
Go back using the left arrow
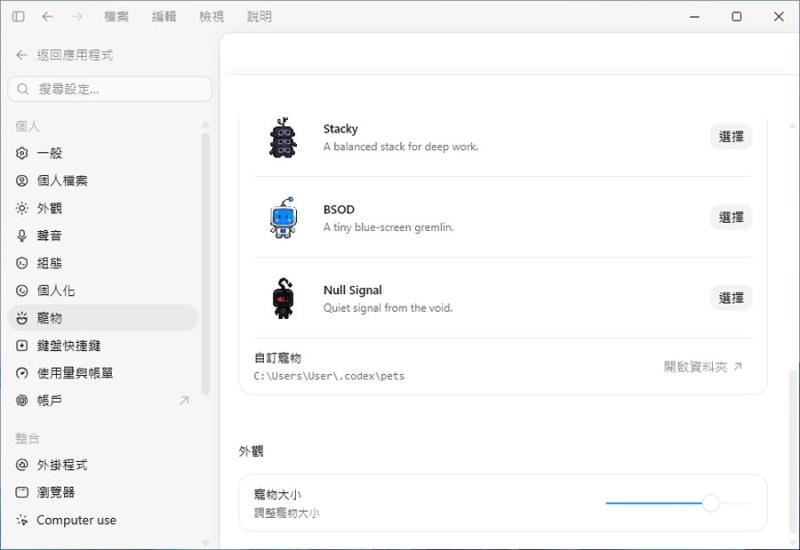47,17
